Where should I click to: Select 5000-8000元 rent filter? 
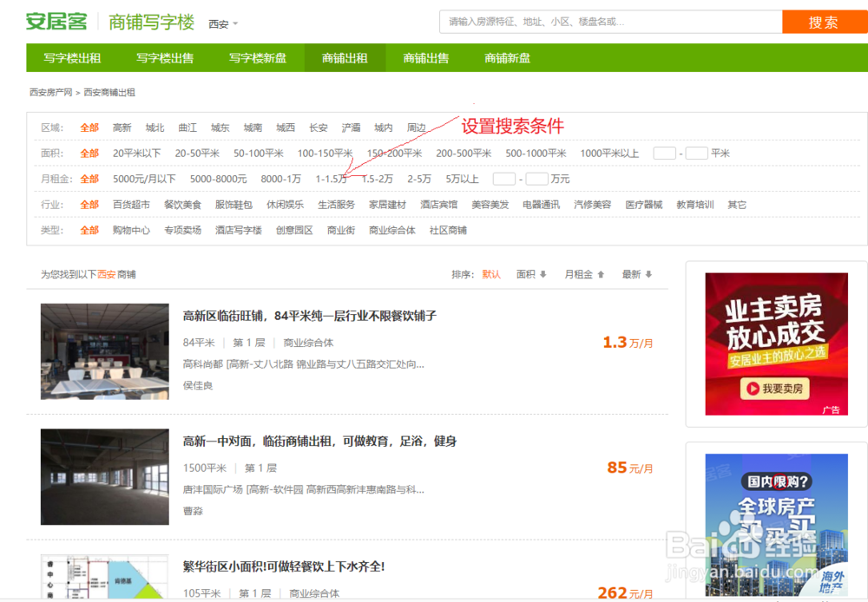point(218,179)
